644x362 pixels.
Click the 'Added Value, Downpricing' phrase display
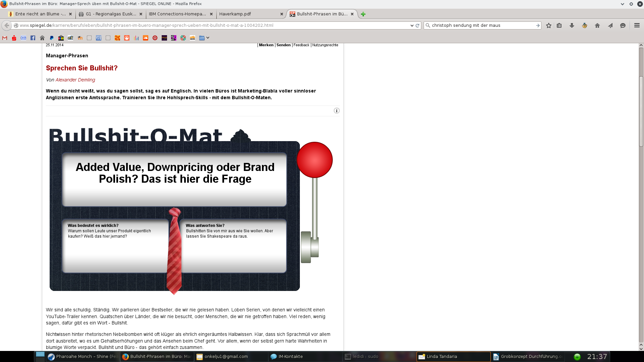174,179
